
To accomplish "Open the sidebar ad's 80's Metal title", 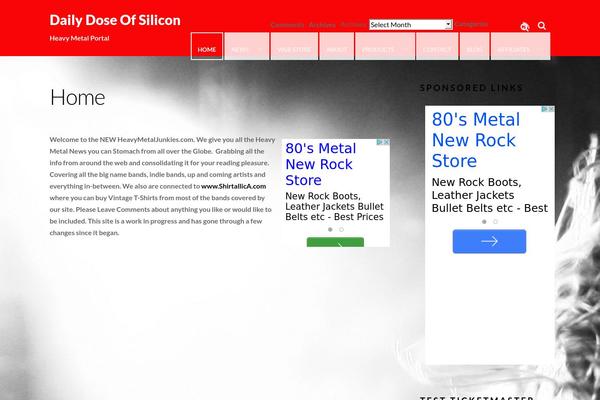I will 476,140.
